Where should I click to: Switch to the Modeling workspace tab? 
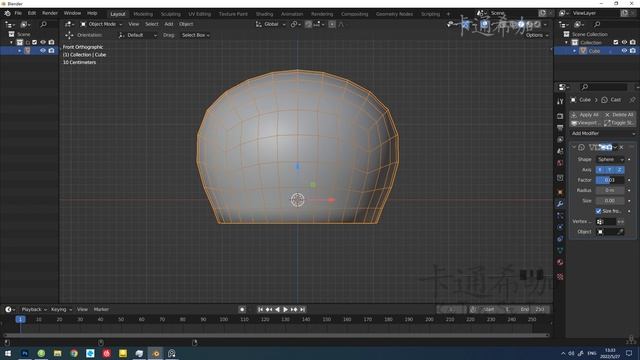click(143, 14)
